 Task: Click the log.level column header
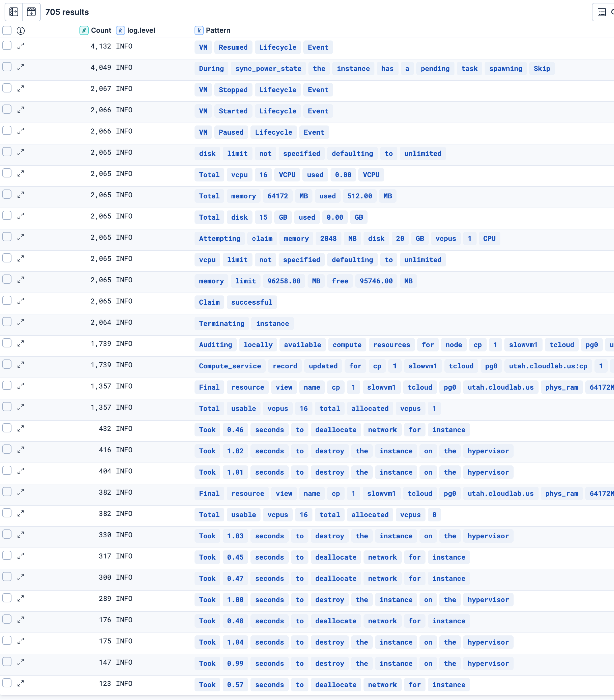pos(141,30)
